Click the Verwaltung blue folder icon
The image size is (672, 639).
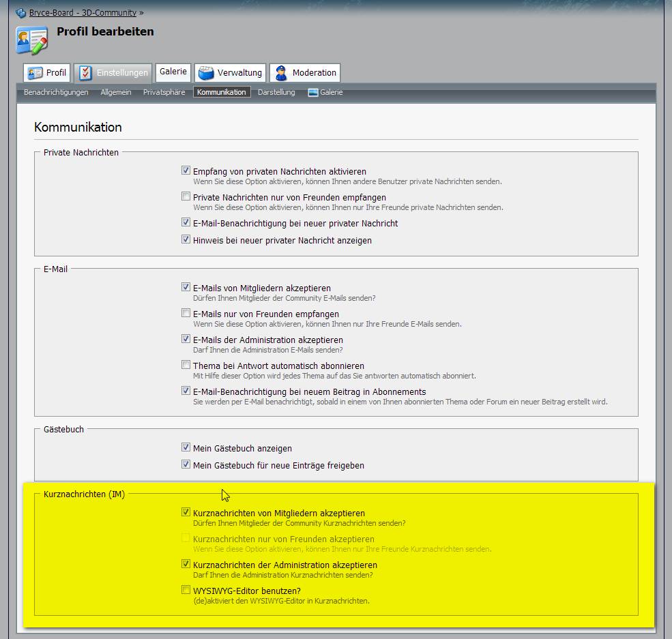[x=206, y=73]
